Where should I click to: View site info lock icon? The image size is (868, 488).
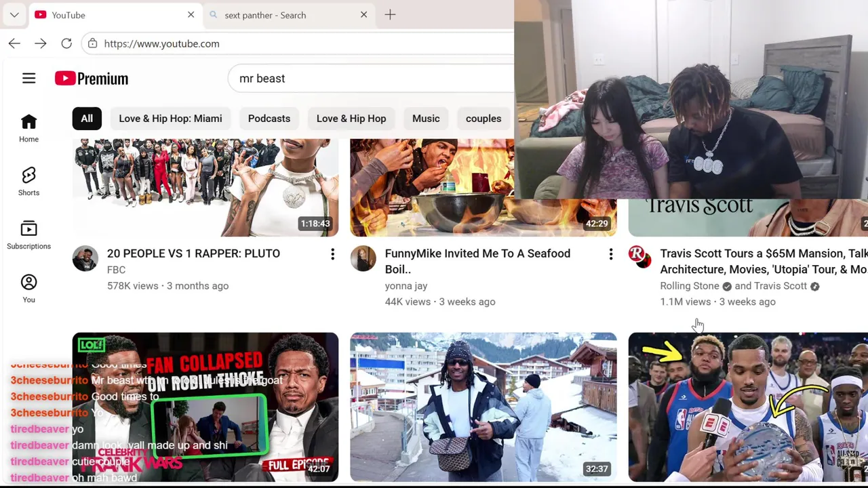(x=93, y=43)
